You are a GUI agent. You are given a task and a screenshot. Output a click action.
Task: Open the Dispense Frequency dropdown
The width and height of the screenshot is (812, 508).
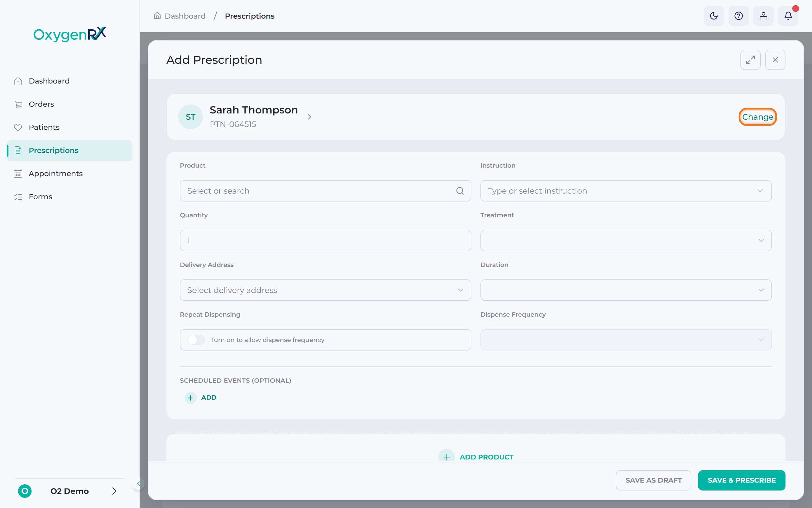click(626, 340)
